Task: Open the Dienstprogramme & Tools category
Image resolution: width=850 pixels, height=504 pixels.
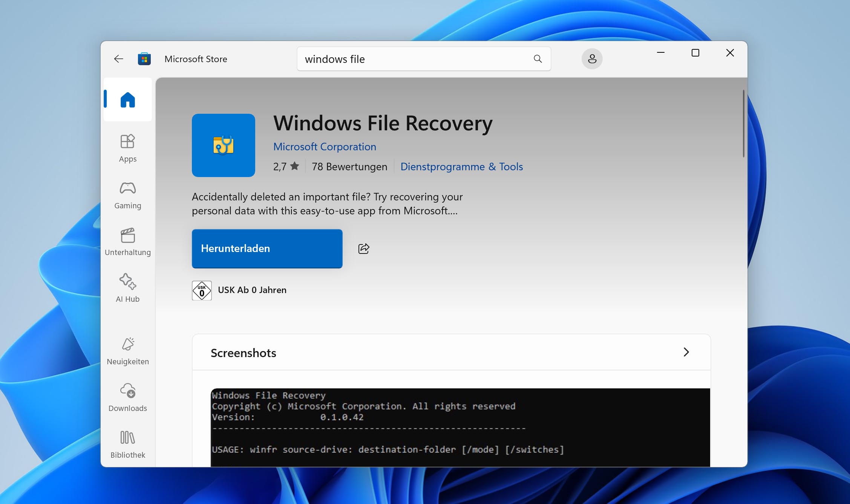Action: coord(461,166)
